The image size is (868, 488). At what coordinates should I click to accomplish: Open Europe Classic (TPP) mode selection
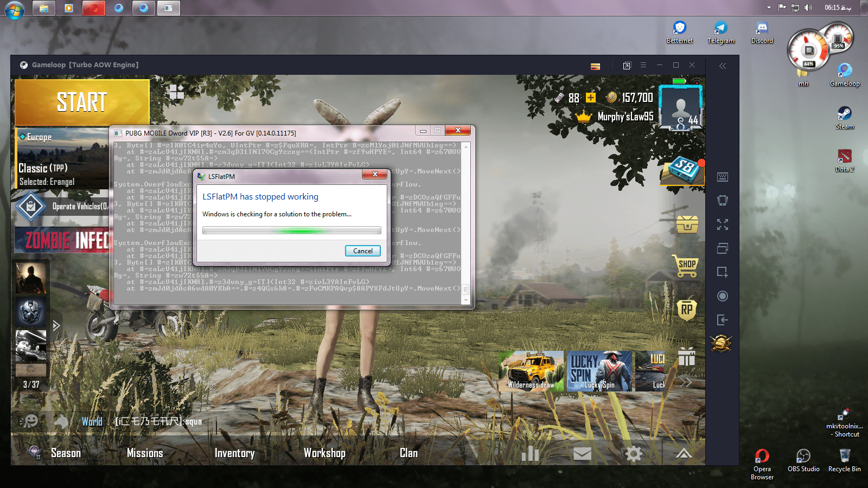pos(62,158)
